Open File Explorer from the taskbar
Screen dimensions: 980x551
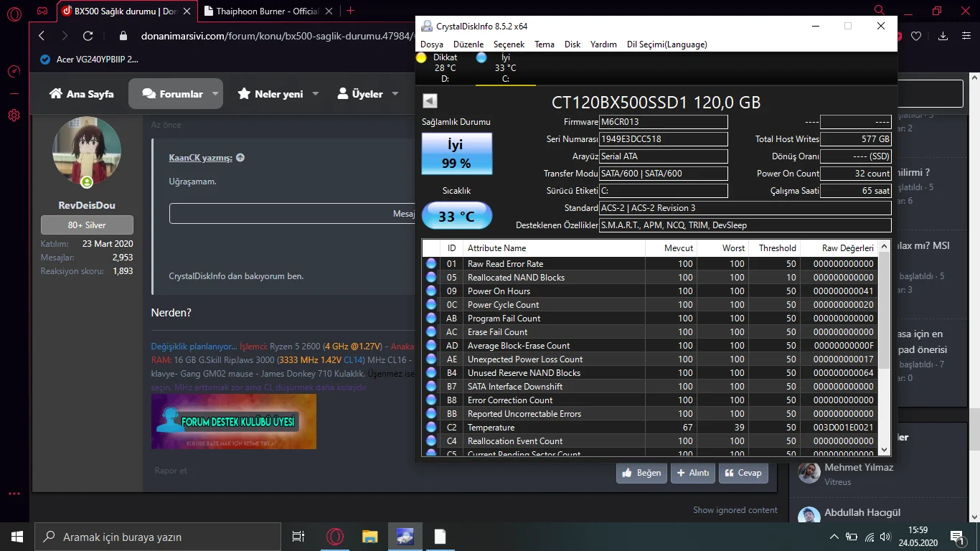[x=369, y=537]
